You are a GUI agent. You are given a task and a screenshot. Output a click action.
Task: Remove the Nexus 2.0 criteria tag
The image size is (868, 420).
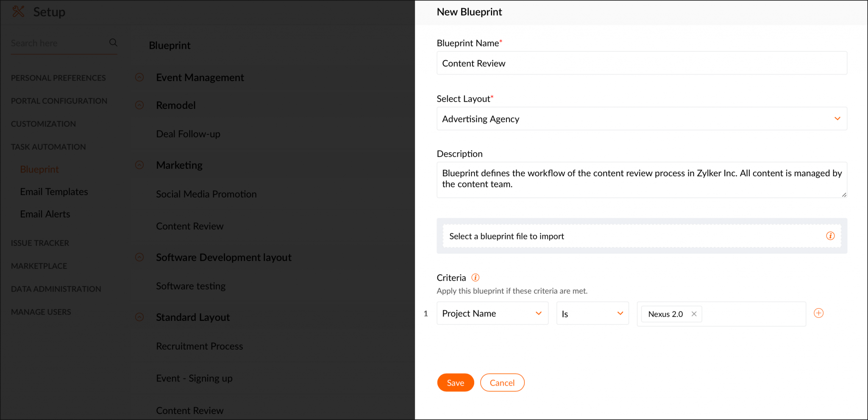click(694, 314)
